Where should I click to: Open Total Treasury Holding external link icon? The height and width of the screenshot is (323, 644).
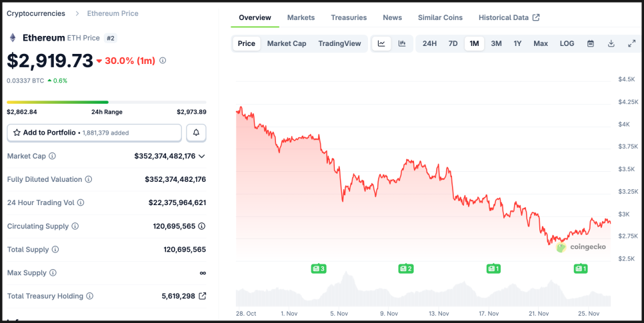pos(203,296)
